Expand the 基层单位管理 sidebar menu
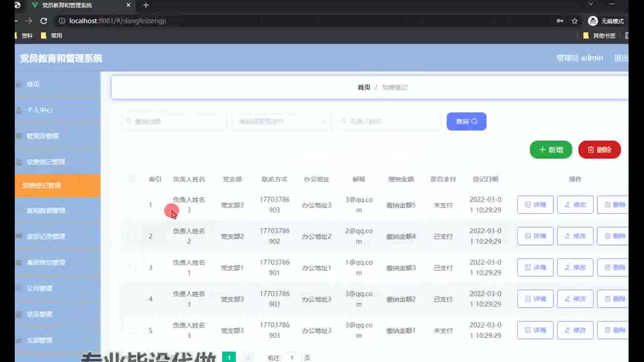644x362 pixels. point(46,262)
